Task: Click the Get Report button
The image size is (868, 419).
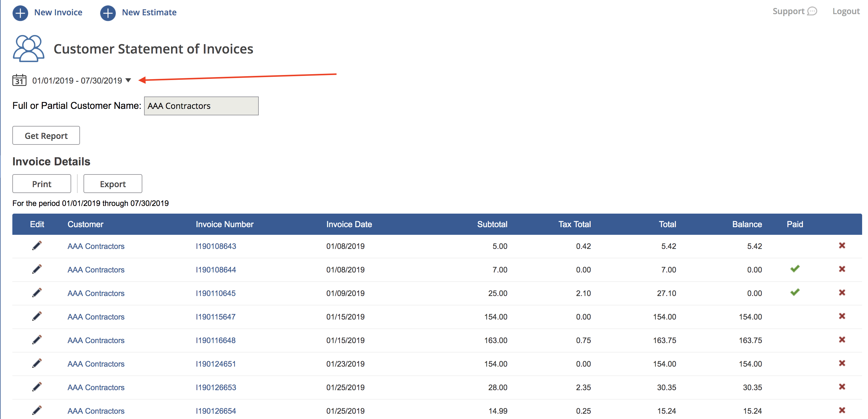Action: click(46, 136)
